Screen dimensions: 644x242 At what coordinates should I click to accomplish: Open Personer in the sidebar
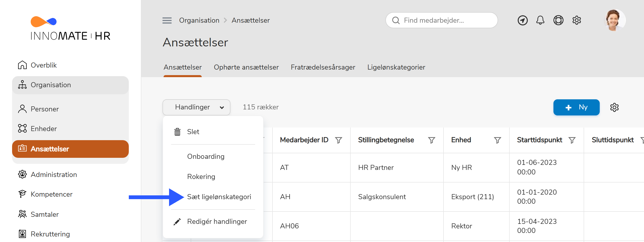45,109
